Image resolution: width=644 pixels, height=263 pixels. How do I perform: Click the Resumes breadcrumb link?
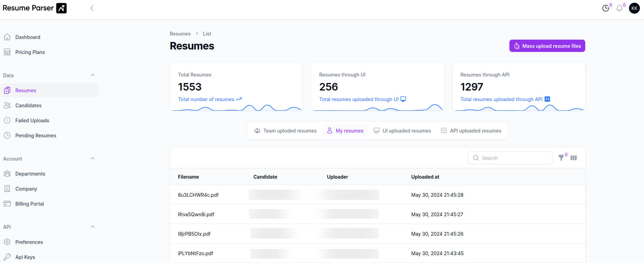tap(180, 33)
